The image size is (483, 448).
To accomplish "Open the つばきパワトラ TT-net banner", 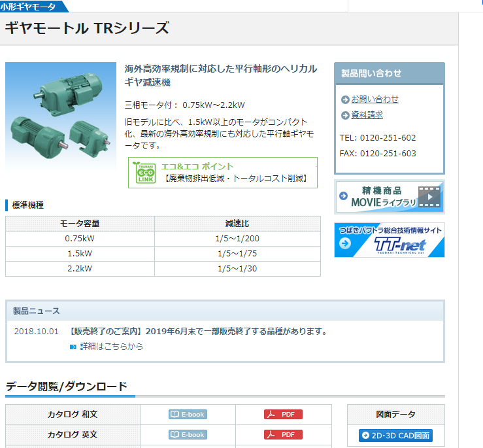I will 389,240.
